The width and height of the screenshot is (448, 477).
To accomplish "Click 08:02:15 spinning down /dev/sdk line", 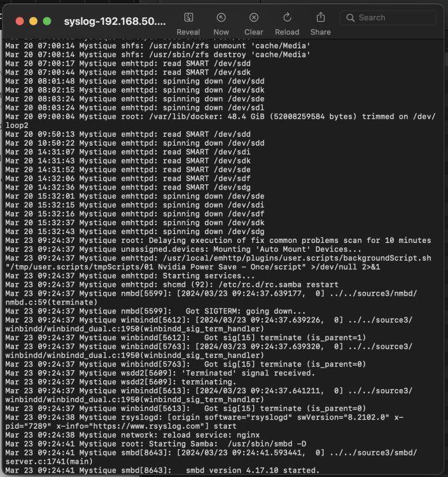I will (135, 90).
